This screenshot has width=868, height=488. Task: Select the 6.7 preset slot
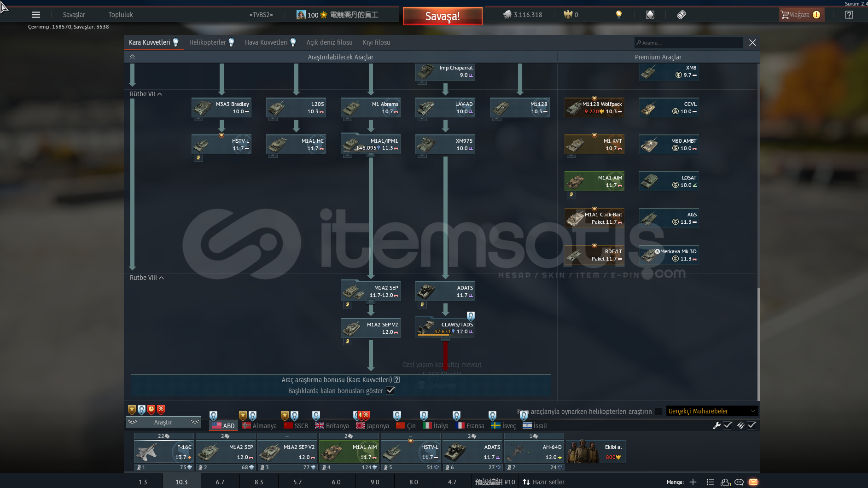220,482
